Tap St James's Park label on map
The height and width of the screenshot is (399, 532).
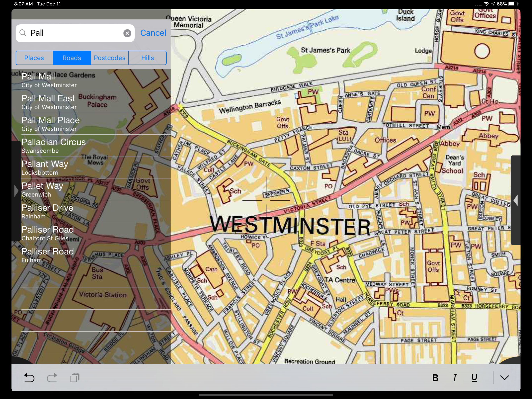[325, 50]
